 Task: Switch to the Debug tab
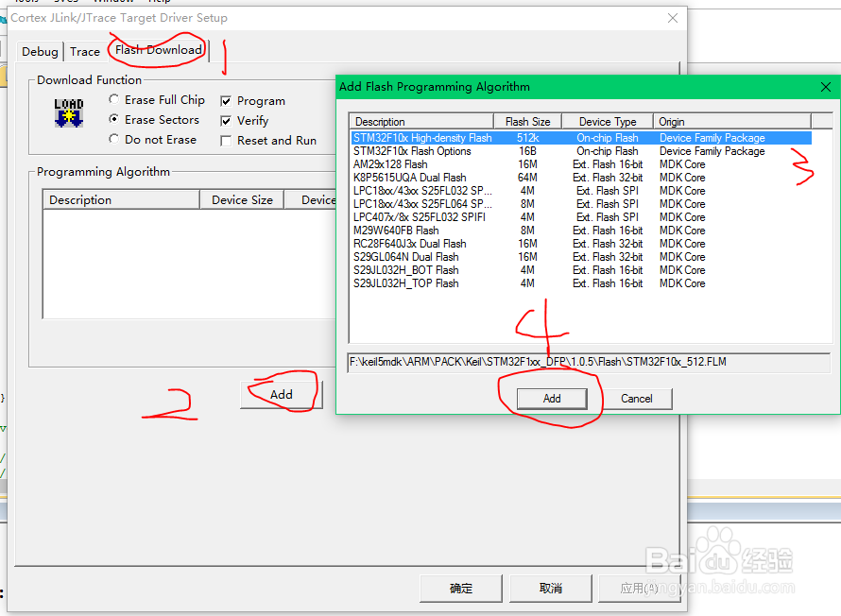click(x=40, y=51)
